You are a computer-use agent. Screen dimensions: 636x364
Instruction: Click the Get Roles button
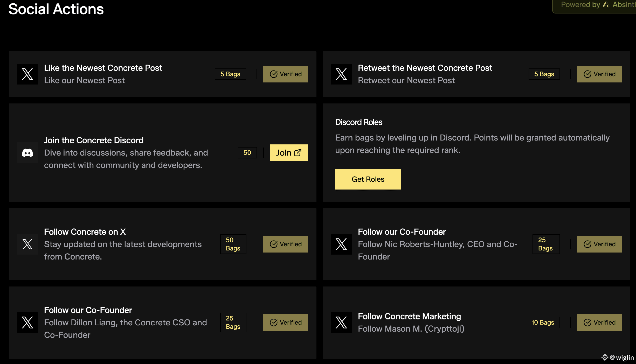click(x=368, y=179)
